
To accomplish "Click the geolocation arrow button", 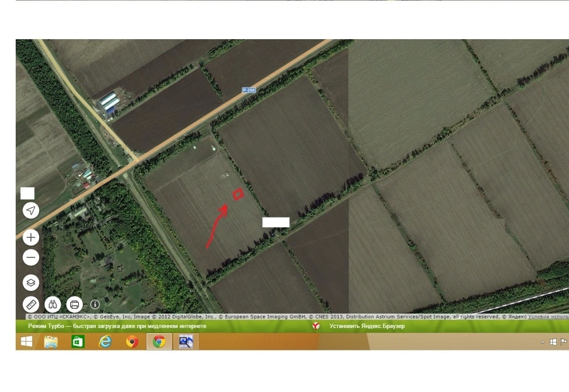I will coord(31,211).
